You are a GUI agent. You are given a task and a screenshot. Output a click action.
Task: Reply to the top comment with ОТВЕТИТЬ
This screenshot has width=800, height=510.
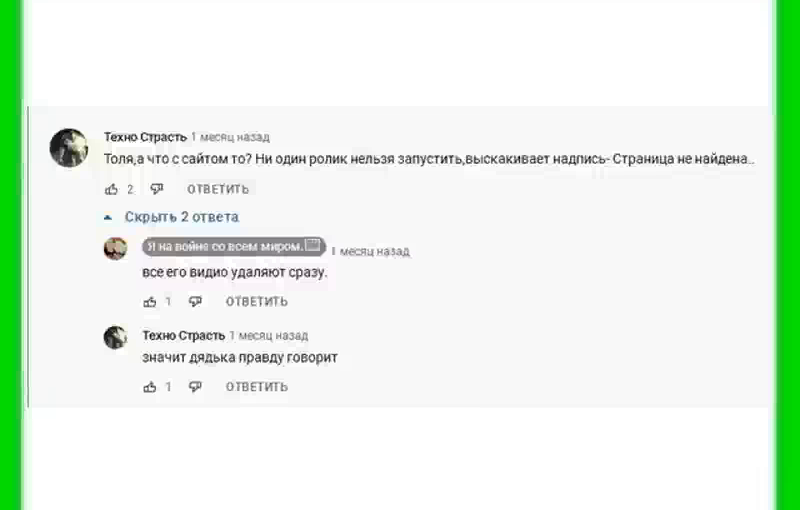(x=218, y=190)
